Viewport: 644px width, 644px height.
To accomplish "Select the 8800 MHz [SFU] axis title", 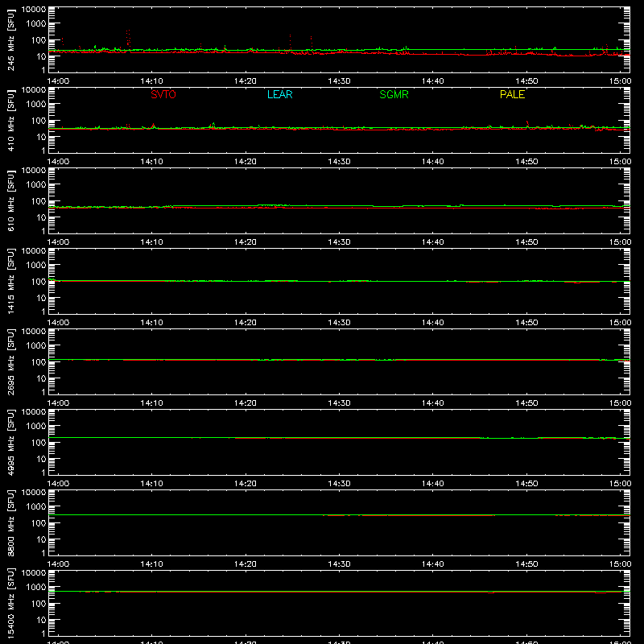I will click(x=11, y=522).
